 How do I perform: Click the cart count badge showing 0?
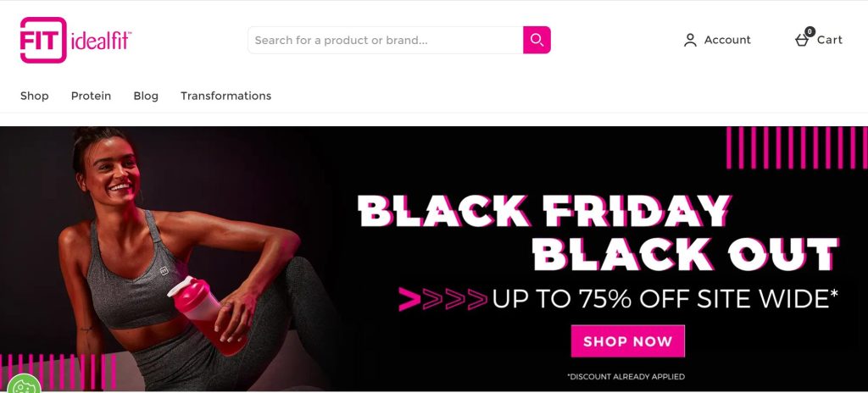coord(810,31)
